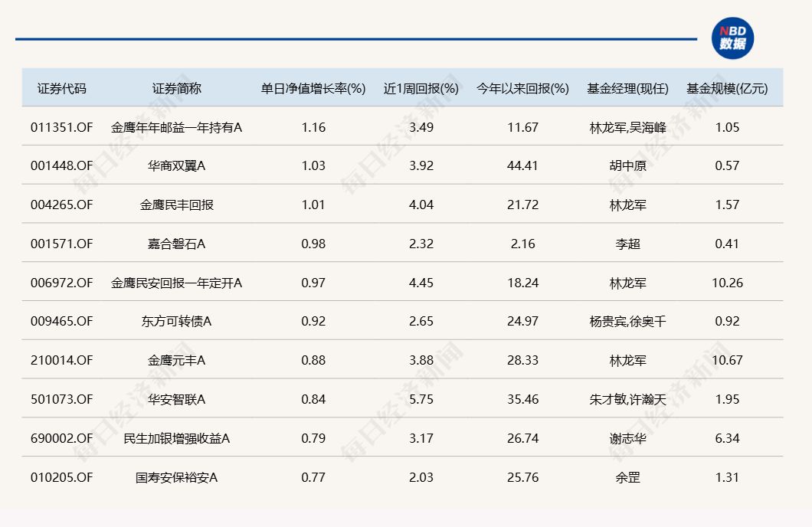Select the 44.41 year-to-date return cell
Viewport: 812px width, 527px height.
[522, 165]
